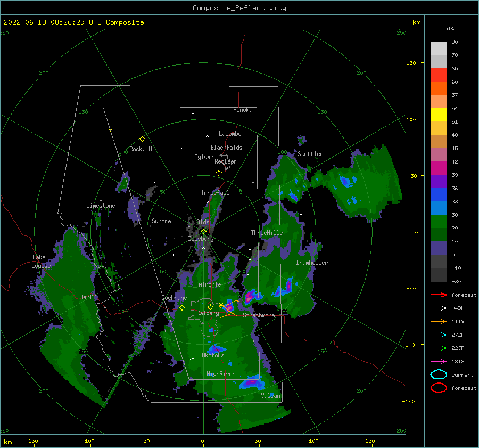The height and width of the screenshot is (448, 479).
Task: Click the yellow radar site marker at Olds
Action: pyautogui.click(x=203, y=232)
